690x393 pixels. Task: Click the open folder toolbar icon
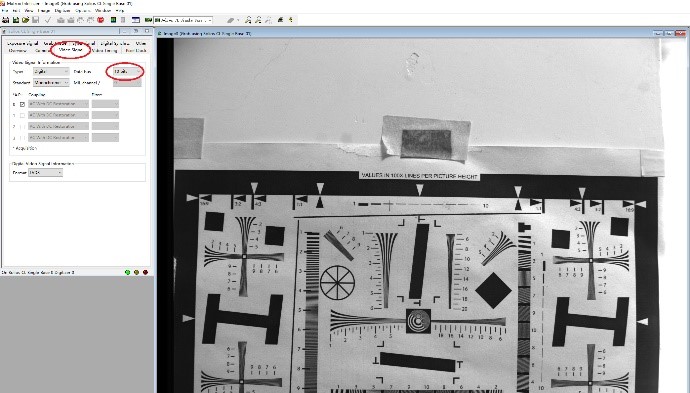(x=26, y=20)
